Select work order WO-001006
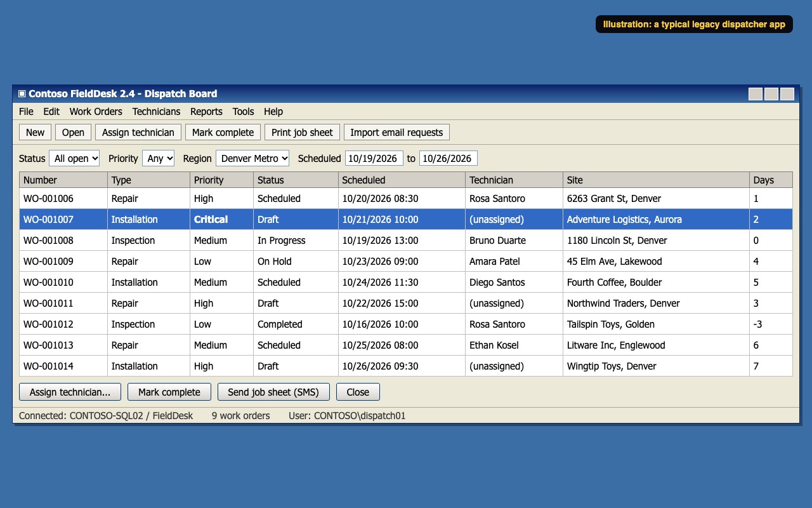812x508 pixels. point(406,198)
